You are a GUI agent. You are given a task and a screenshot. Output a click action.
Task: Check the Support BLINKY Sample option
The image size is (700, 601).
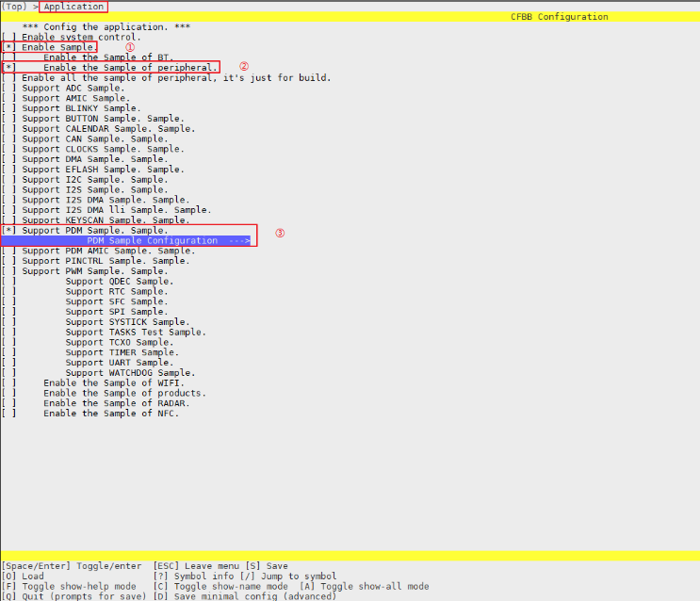(x=9, y=108)
